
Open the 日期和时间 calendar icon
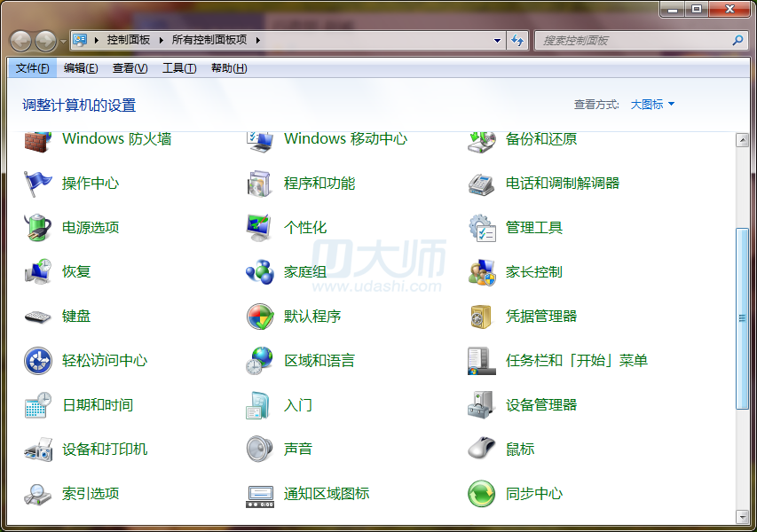tap(37, 405)
